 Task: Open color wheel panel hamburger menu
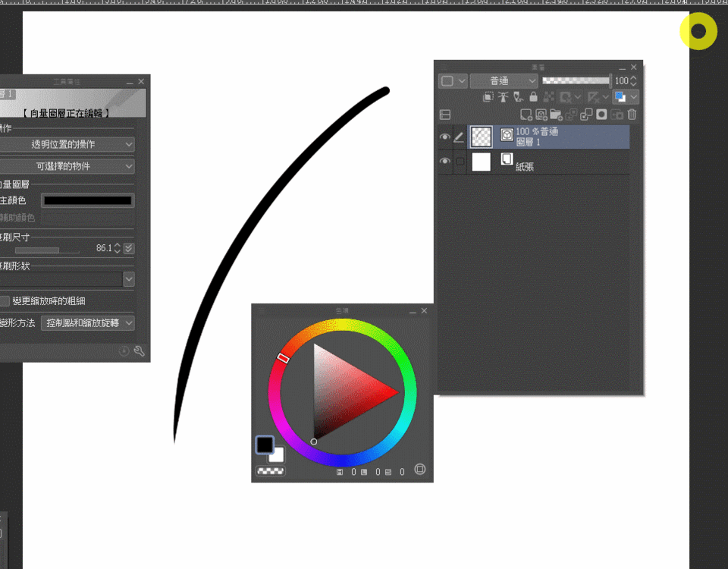tap(262, 311)
